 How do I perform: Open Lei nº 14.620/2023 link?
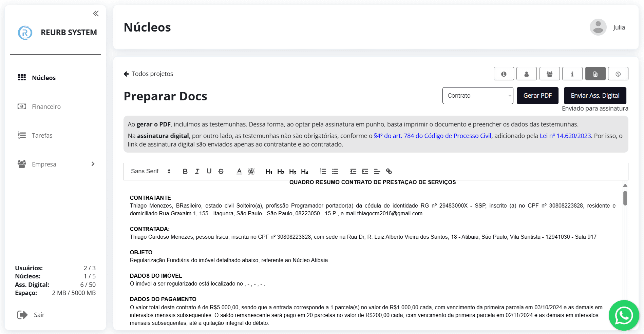(565, 136)
